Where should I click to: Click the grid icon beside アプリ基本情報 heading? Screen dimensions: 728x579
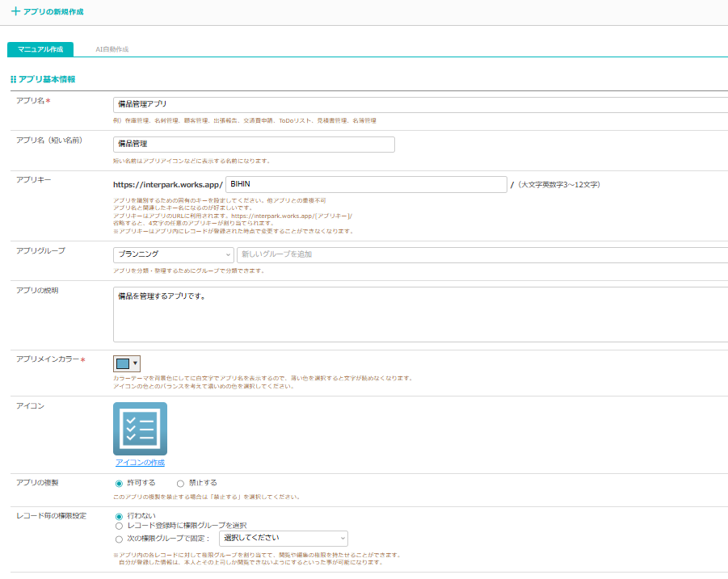pyautogui.click(x=13, y=79)
